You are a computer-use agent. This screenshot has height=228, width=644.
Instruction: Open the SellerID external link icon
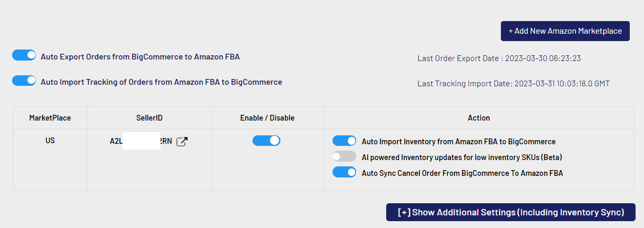pos(182,142)
